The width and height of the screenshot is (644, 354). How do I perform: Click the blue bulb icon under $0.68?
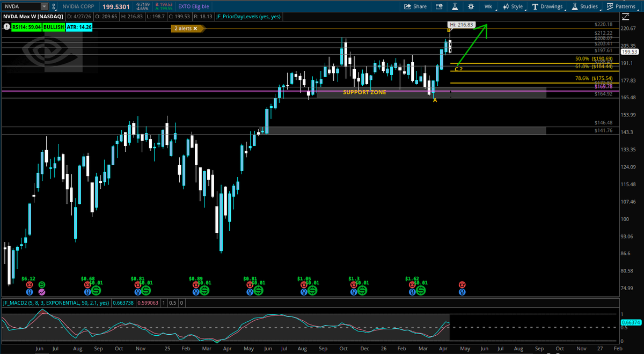87,292
